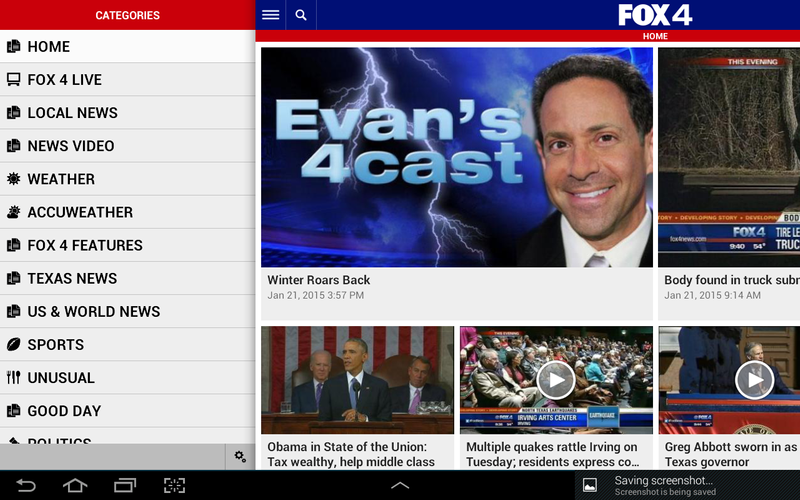Tap the image icon in screenshot notification
This screenshot has width=800, height=500.
click(590, 485)
